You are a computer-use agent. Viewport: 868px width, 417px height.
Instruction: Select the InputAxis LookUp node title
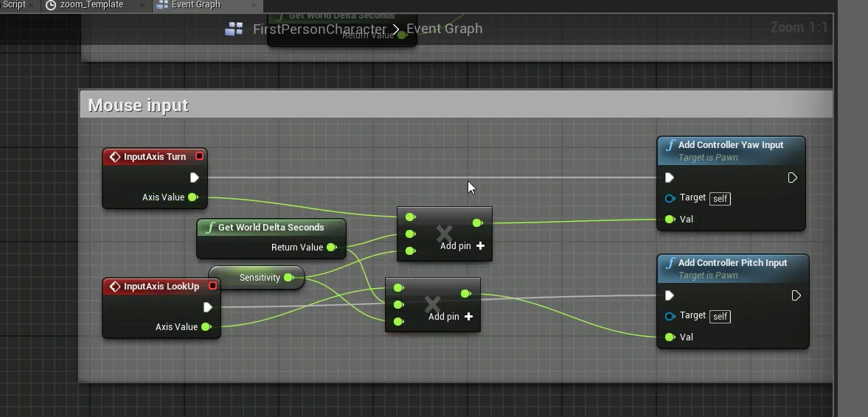pyautogui.click(x=162, y=286)
